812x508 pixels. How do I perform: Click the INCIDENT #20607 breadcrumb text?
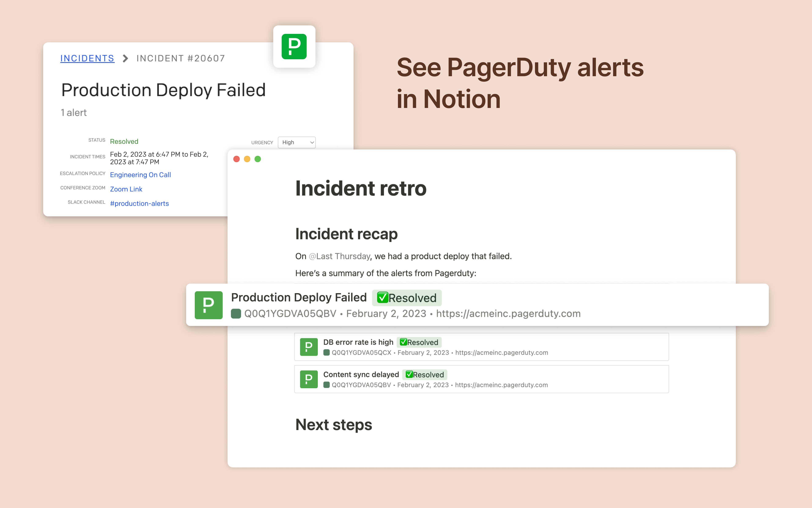[x=181, y=58]
